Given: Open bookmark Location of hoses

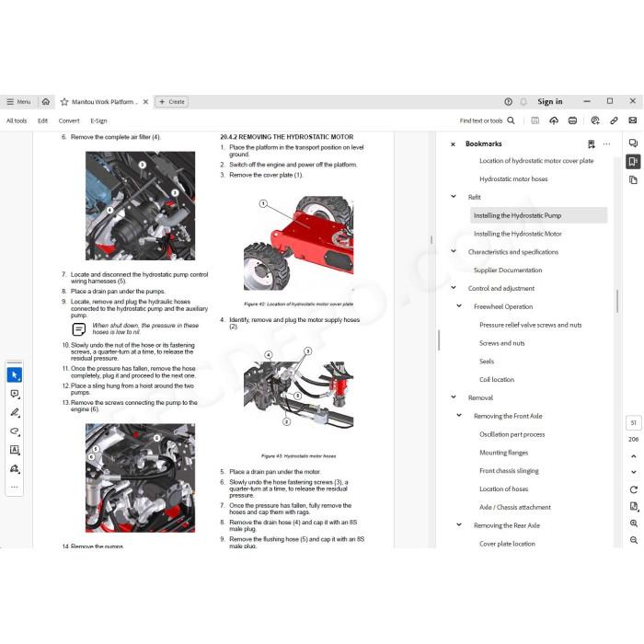Looking at the screenshot, I should pos(503,489).
